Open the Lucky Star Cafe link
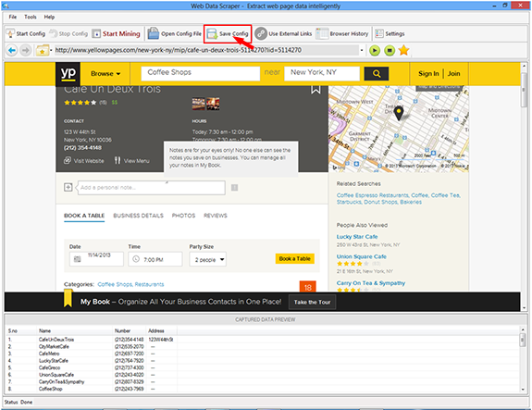Image resolution: width=532 pixels, height=410 pixels. tap(357, 237)
